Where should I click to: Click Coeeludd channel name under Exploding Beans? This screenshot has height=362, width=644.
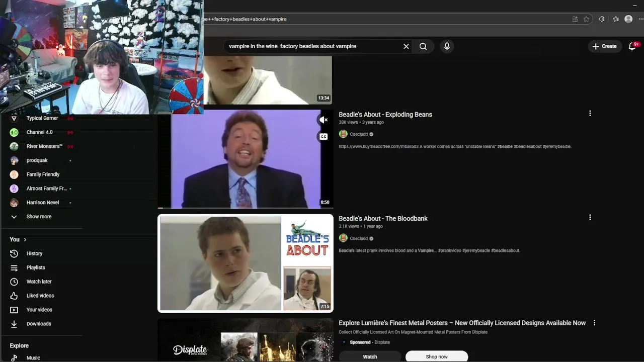pos(359,134)
